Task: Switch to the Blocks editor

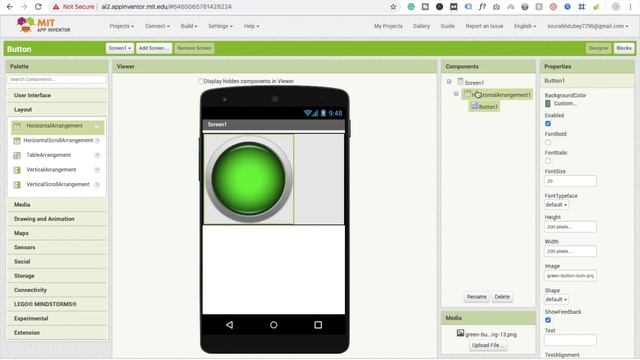Action: point(624,48)
